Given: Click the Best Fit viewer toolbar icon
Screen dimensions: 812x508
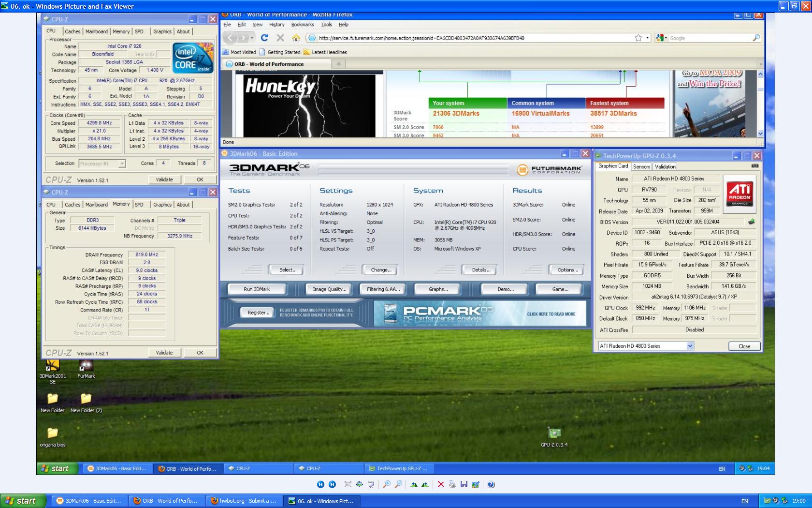Looking at the screenshot, I should [x=348, y=484].
